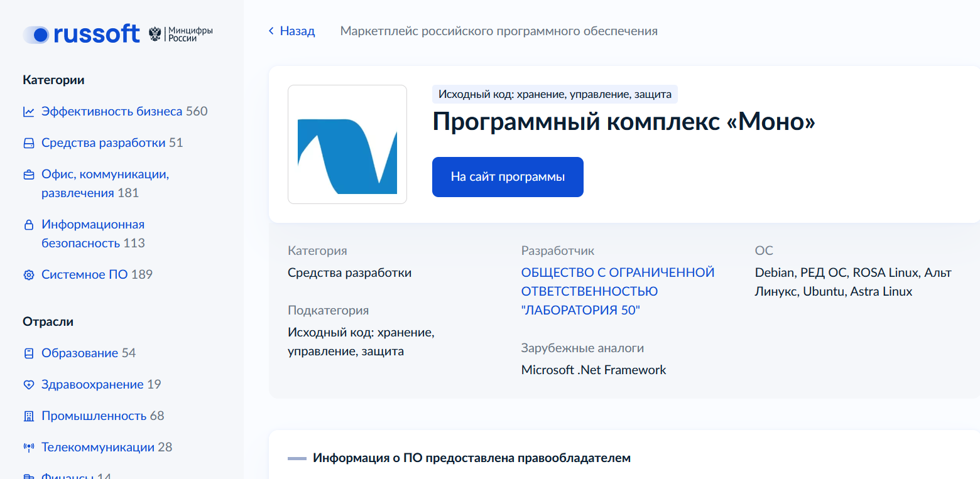Click the Категории sidebar heading
This screenshot has height=479, width=980.
tap(53, 80)
